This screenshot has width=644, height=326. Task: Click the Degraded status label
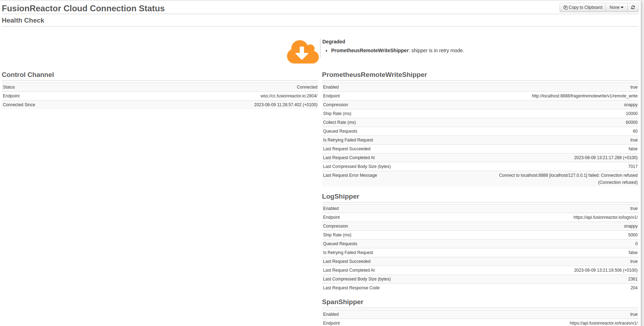[x=333, y=42]
